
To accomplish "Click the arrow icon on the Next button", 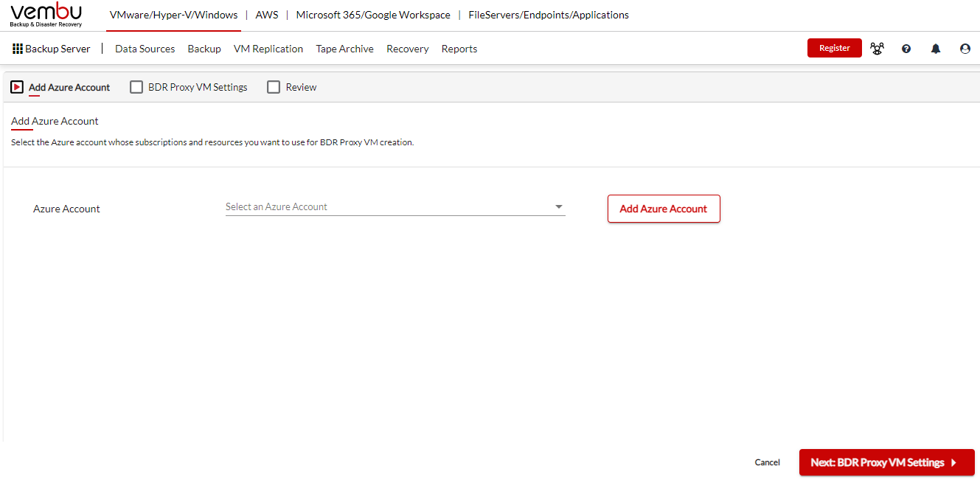I will (x=953, y=463).
